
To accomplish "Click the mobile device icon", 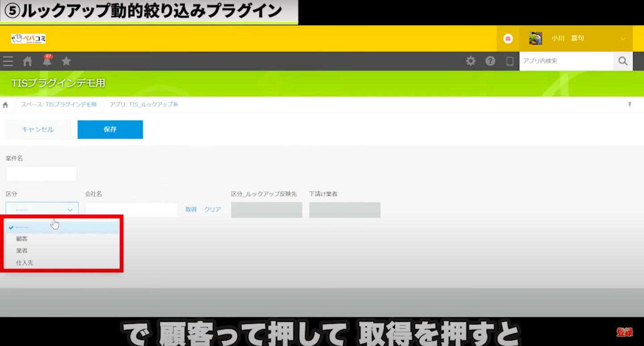I will coord(509,61).
